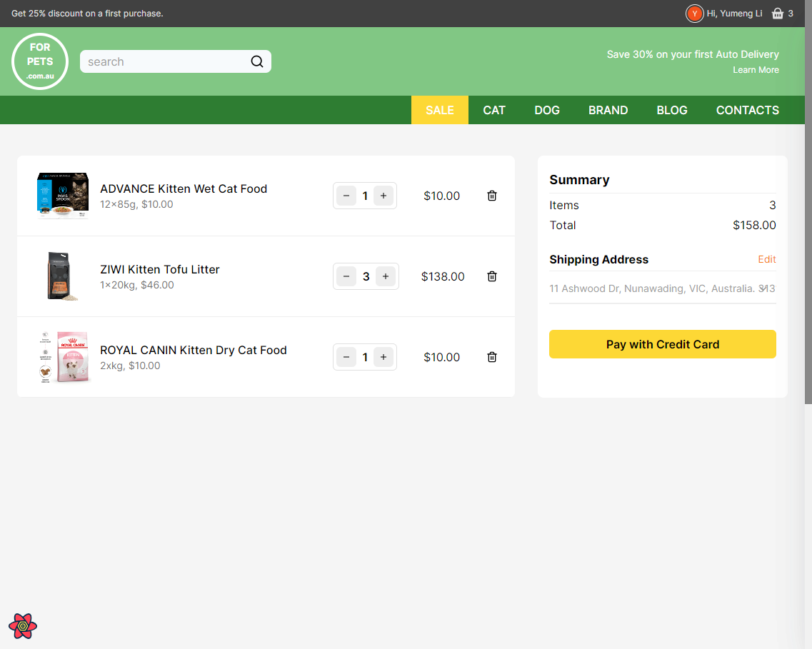
Task: Open the DOG category menu
Action: tap(547, 110)
